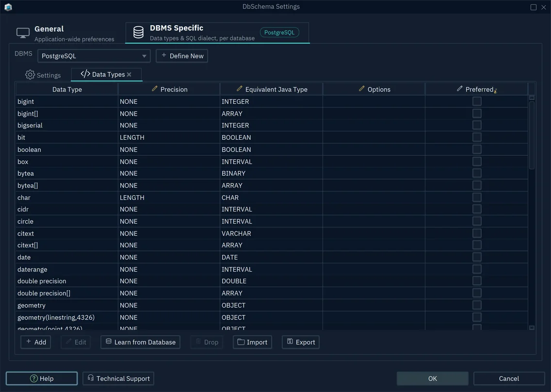
Task: Click the scrollbar up arrow of table
Action: 532,98
